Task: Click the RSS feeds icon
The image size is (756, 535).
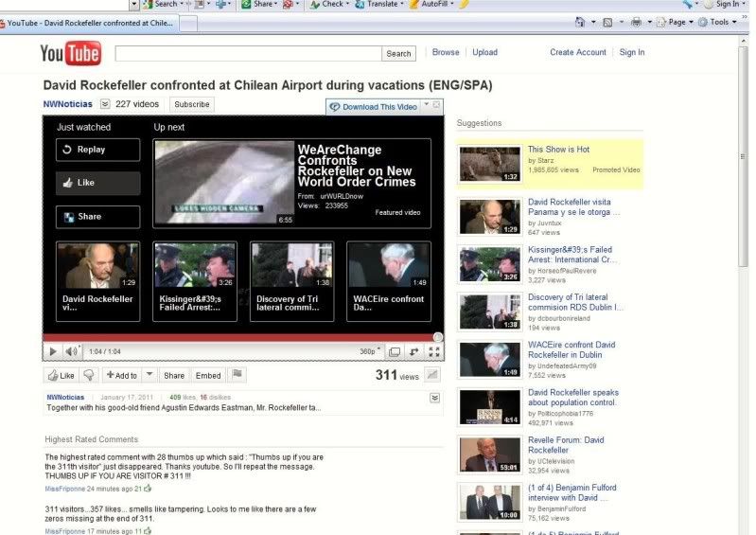Action: point(608,22)
